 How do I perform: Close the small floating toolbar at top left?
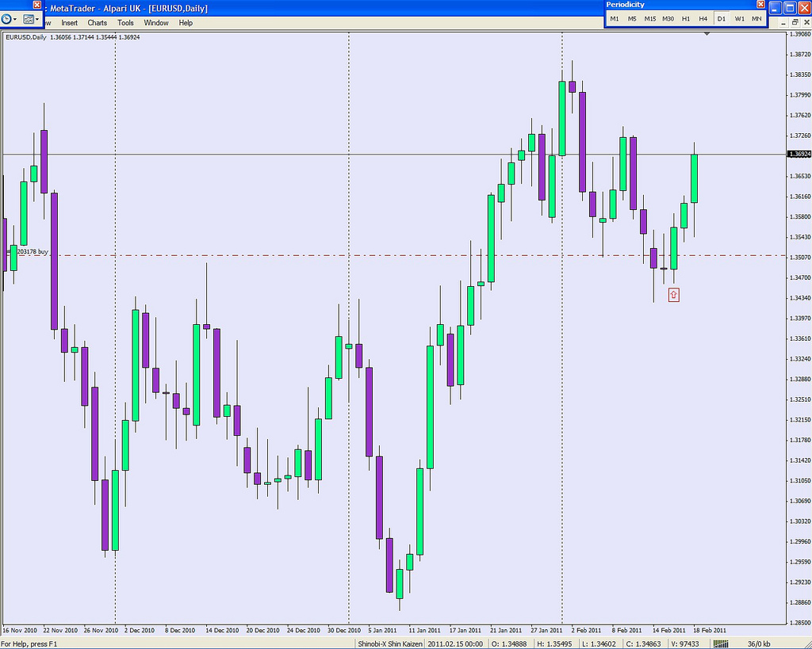[36, 5]
